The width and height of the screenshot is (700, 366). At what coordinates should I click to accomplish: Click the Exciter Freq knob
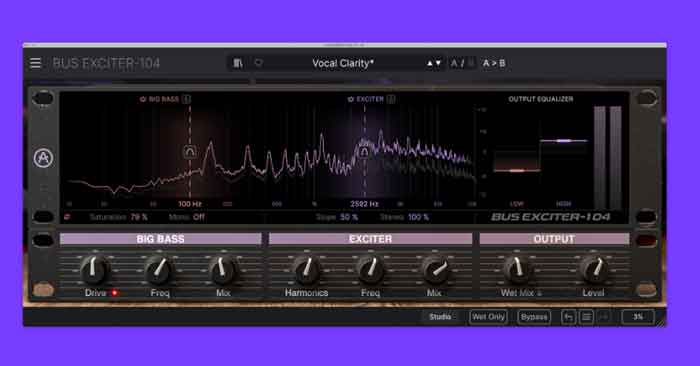click(371, 270)
